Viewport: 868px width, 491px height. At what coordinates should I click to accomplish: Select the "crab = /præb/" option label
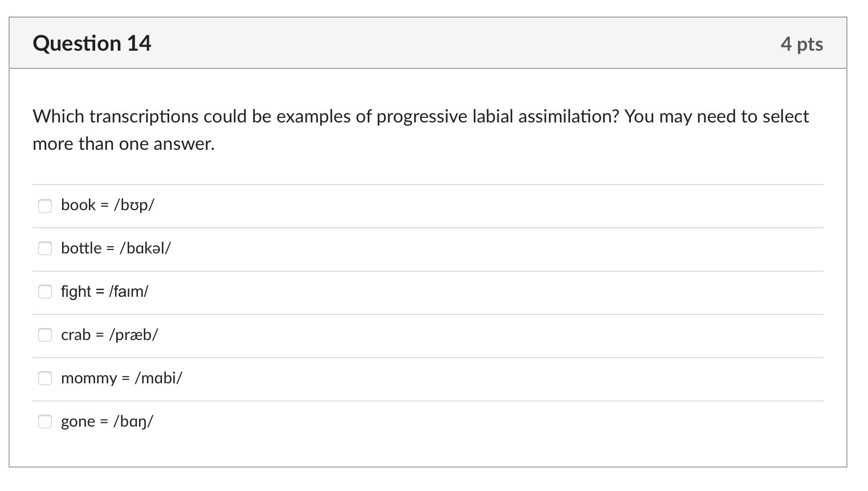[110, 334]
